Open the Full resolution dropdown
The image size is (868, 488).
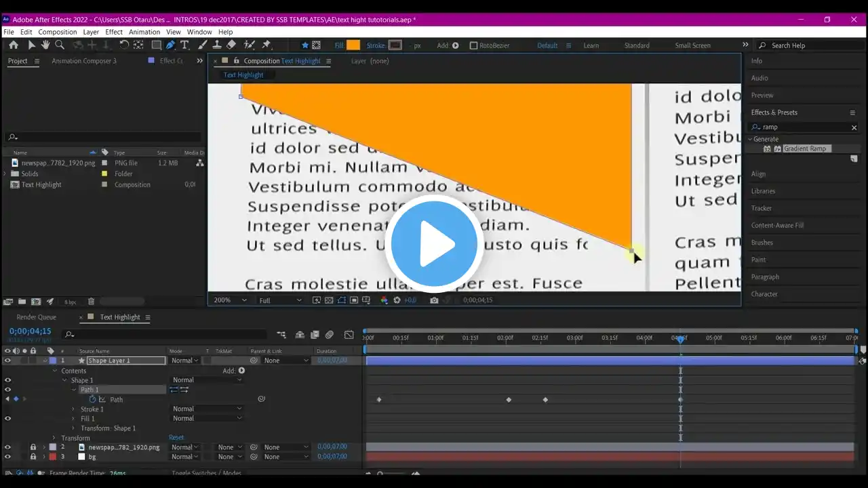[280, 300]
